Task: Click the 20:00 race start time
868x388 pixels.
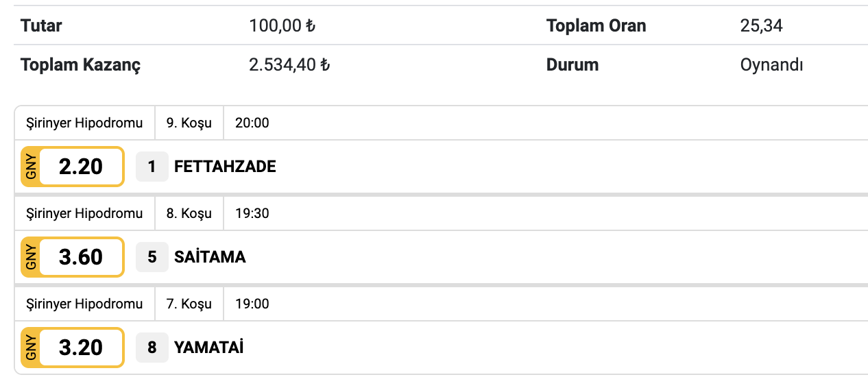Action: coord(252,123)
